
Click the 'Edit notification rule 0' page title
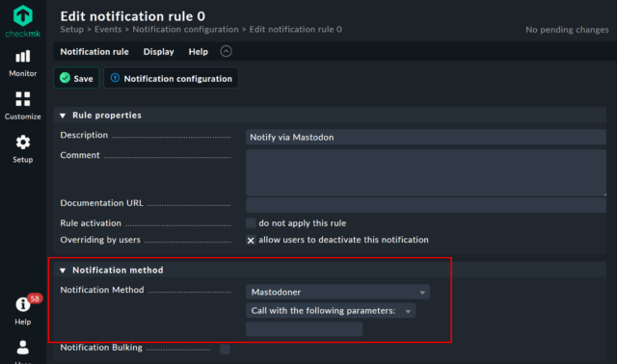click(x=133, y=16)
